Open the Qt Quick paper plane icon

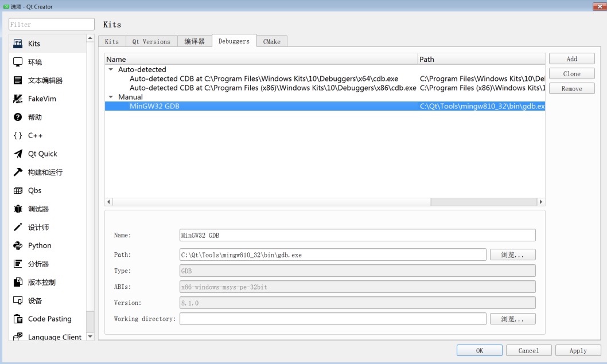coord(18,154)
